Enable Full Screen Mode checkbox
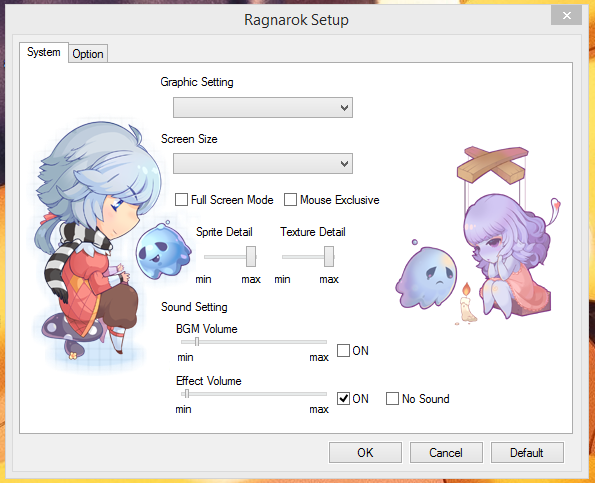The height and width of the screenshot is (483, 595). (x=181, y=200)
